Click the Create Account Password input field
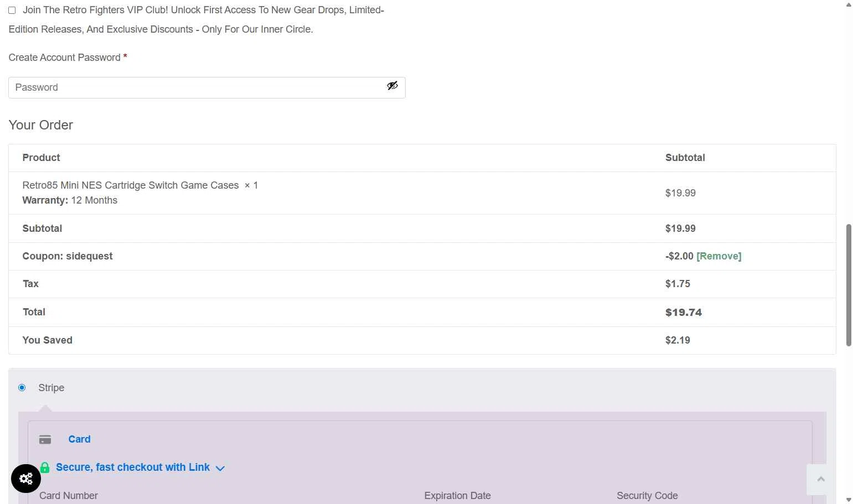 coord(206,87)
